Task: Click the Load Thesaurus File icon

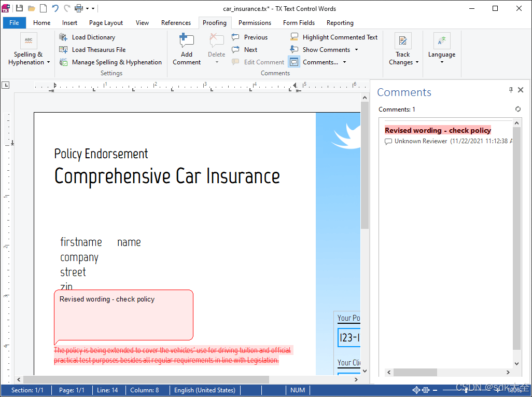Action: [63, 49]
